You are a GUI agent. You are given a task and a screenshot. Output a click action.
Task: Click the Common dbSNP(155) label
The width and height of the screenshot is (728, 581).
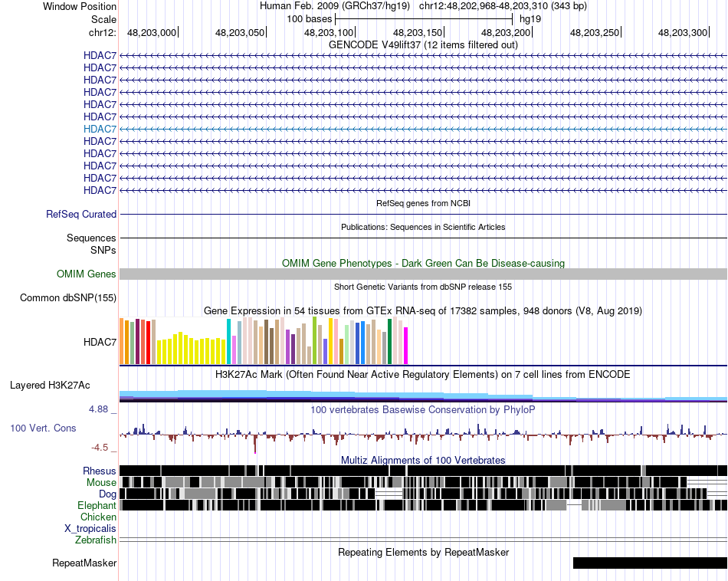[x=67, y=297]
